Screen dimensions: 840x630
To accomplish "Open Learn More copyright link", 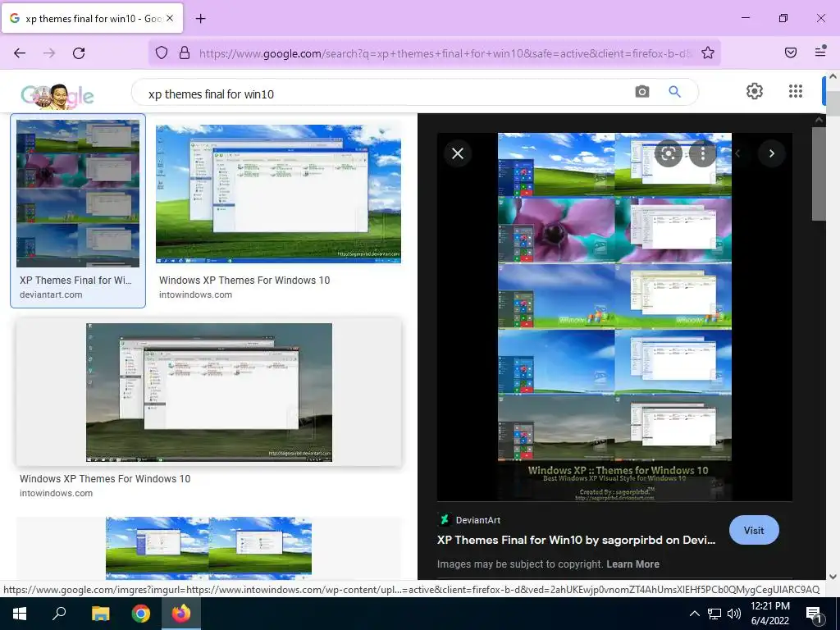I will (x=632, y=564).
